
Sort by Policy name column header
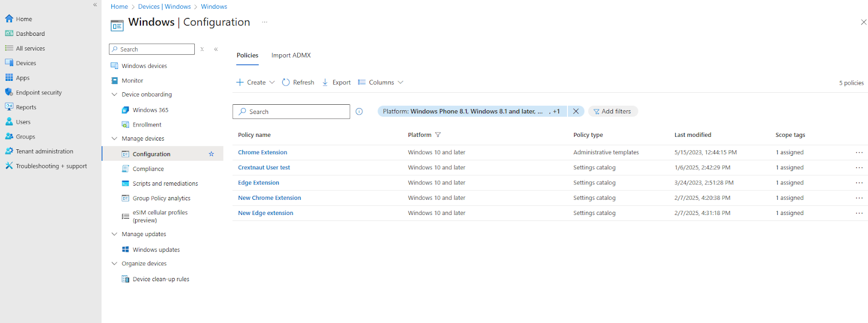point(254,135)
